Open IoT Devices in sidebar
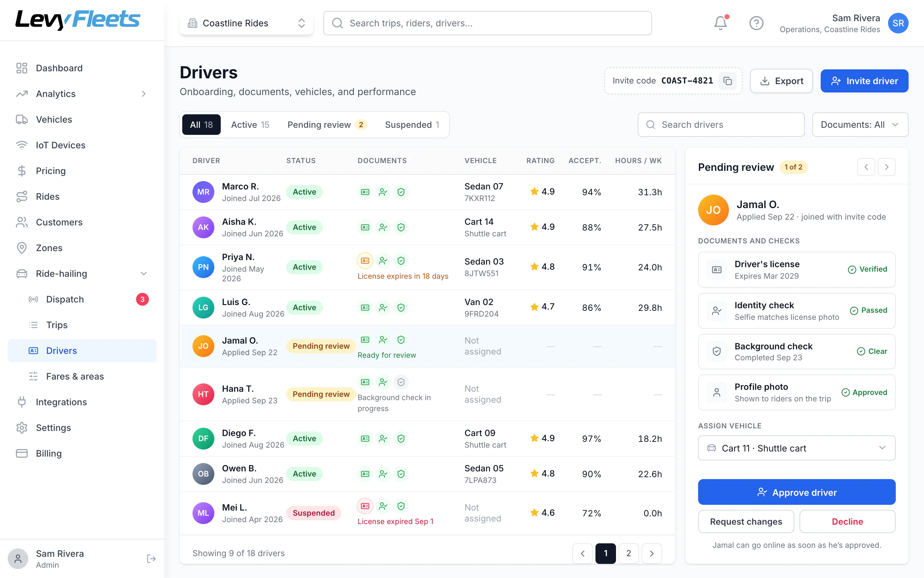Viewport: 924px width, 578px height. pyautogui.click(x=82, y=145)
